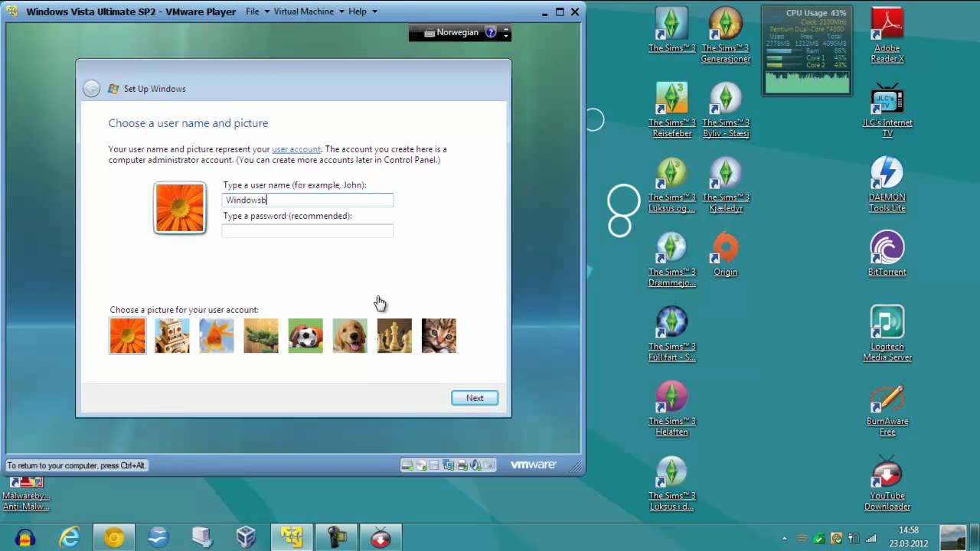This screenshot has height=551, width=980.
Task: Click the Norwegian keyboard language indicator
Action: point(451,33)
